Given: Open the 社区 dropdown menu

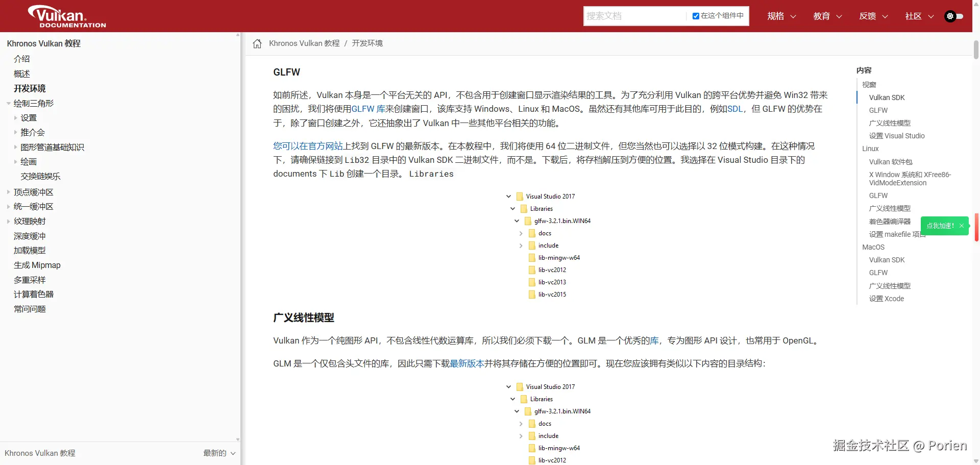Looking at the screenshot, I should tap(919, 16).
